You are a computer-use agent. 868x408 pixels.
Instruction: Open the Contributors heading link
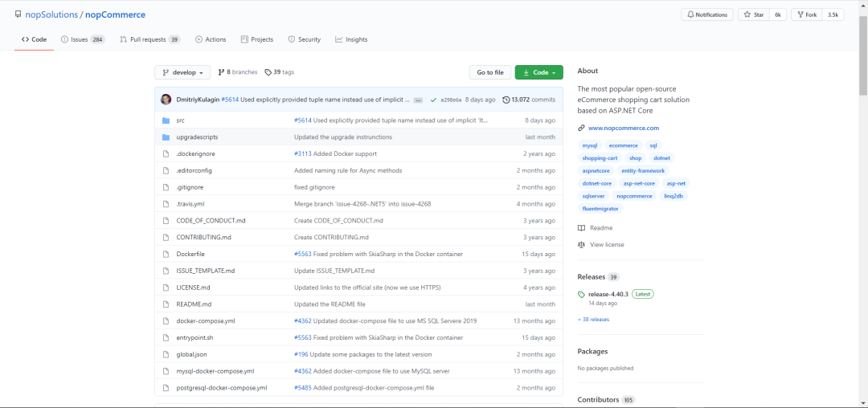[x=599, y=400]
